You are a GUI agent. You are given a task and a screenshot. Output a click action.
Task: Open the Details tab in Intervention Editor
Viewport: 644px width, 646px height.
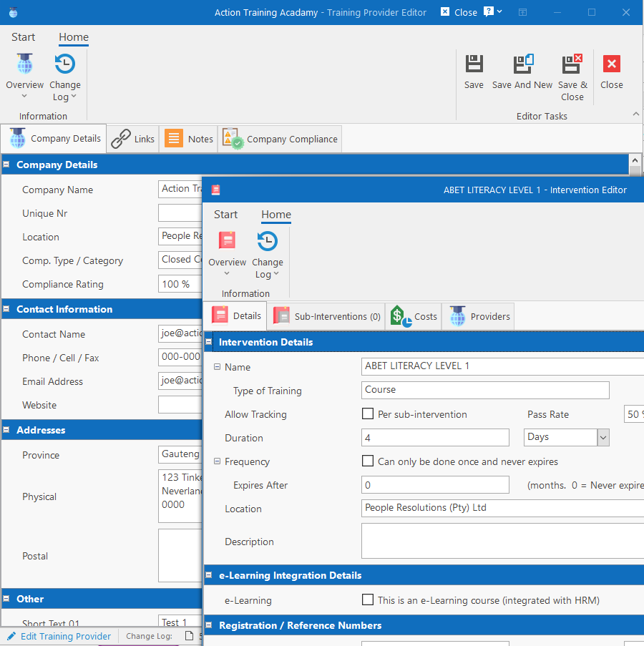[x=235, y=316]
